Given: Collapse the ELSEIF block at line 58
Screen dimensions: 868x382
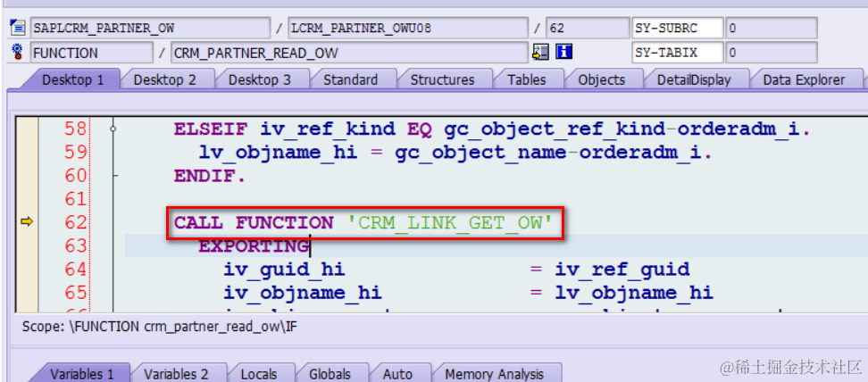Looking at the screenshot, I should (113, 129).
